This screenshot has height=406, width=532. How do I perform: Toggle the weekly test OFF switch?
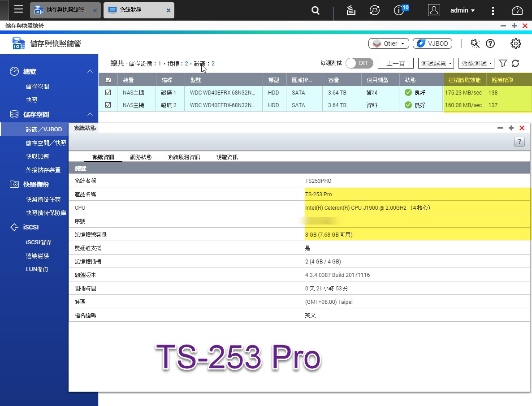[359, 63]
